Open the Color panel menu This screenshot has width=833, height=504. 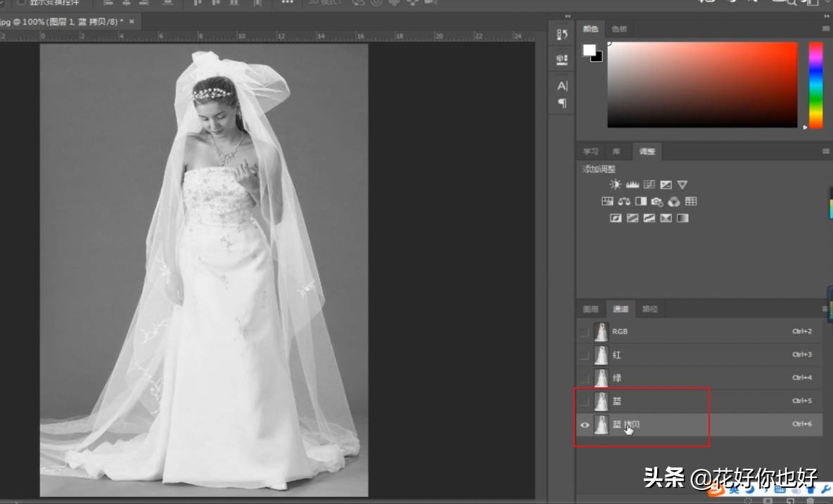click(x=825, y=29)
